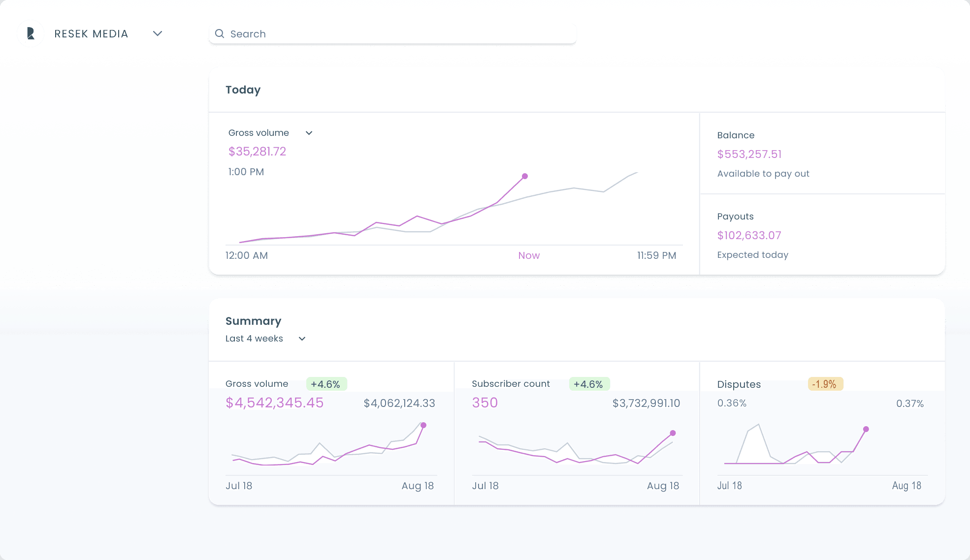Open the Gross volume metric dropdown

coord(309,133)
